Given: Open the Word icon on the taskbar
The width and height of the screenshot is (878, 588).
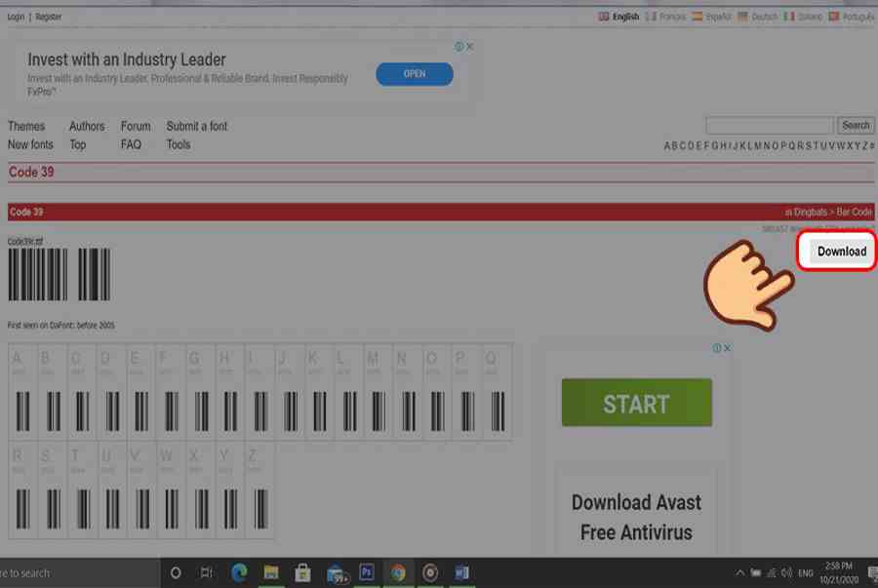Looking at the screenshot, I should 462,573.
